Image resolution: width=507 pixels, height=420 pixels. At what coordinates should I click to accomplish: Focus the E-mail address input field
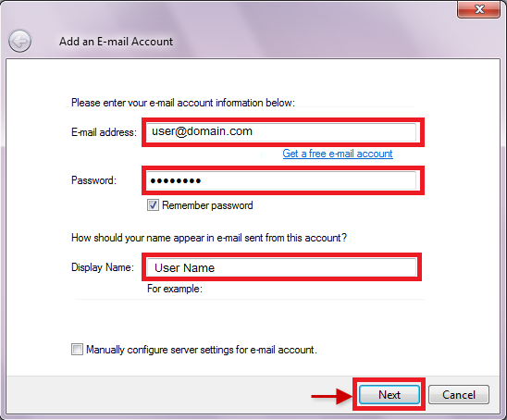tap(281, 132)
